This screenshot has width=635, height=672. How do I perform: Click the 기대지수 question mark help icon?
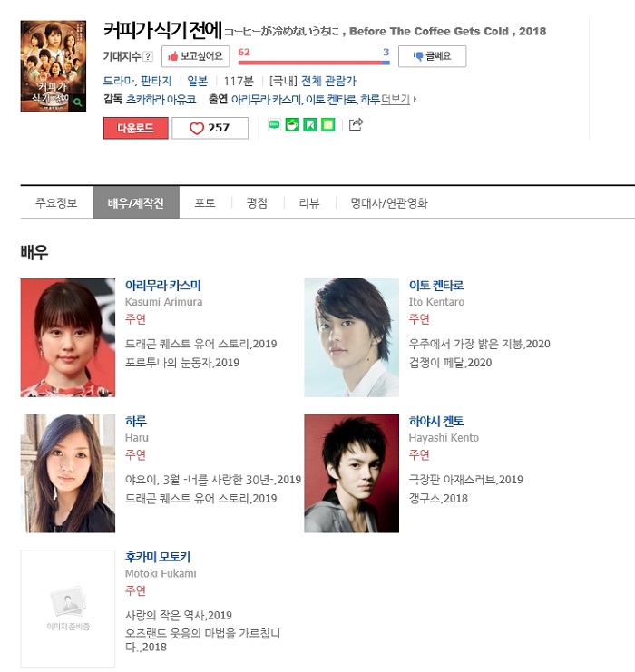[x=148, y=56]
